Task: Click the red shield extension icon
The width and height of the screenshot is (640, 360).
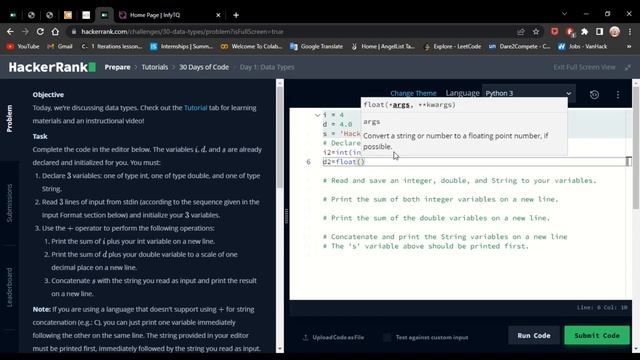Action: 554,31
